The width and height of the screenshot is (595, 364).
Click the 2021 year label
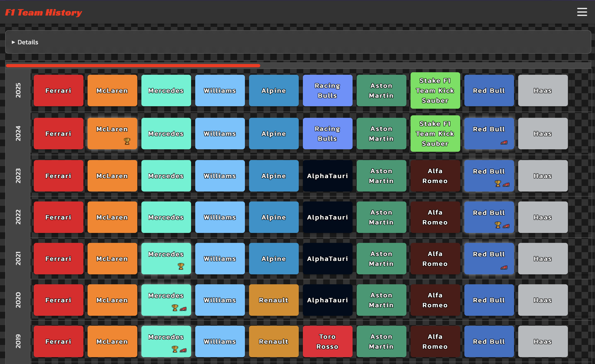(x=18, y=258)
